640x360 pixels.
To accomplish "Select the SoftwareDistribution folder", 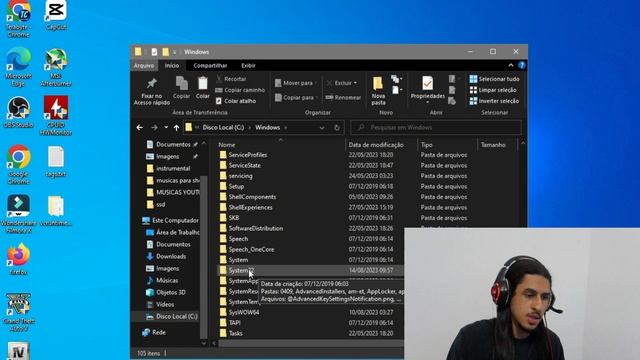I will coord(256,228).
